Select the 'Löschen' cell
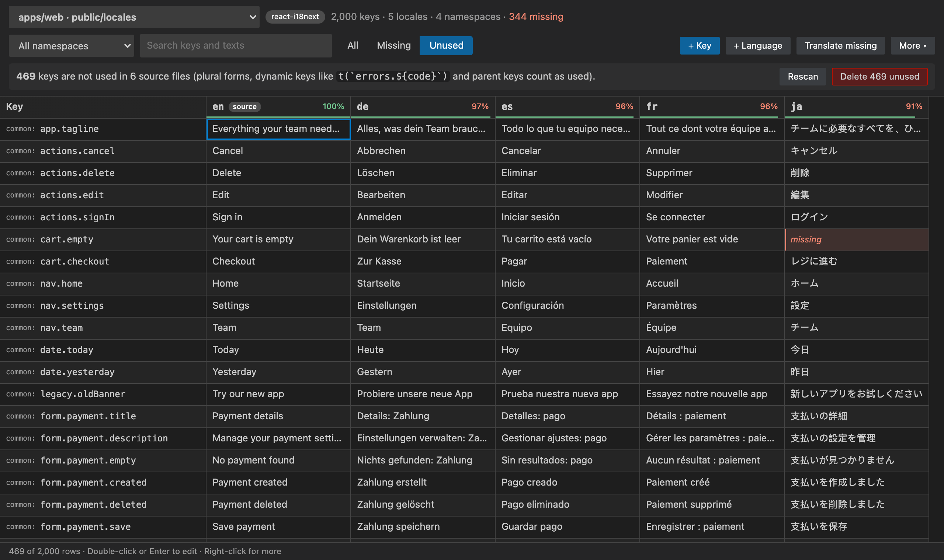944x560 pixels. tap(423, 173)
